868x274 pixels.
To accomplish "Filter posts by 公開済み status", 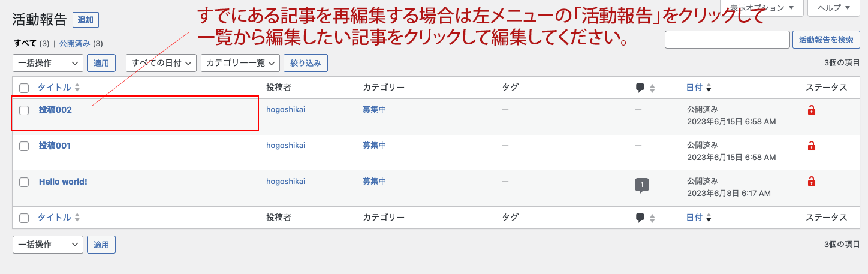I will (74, 43).
